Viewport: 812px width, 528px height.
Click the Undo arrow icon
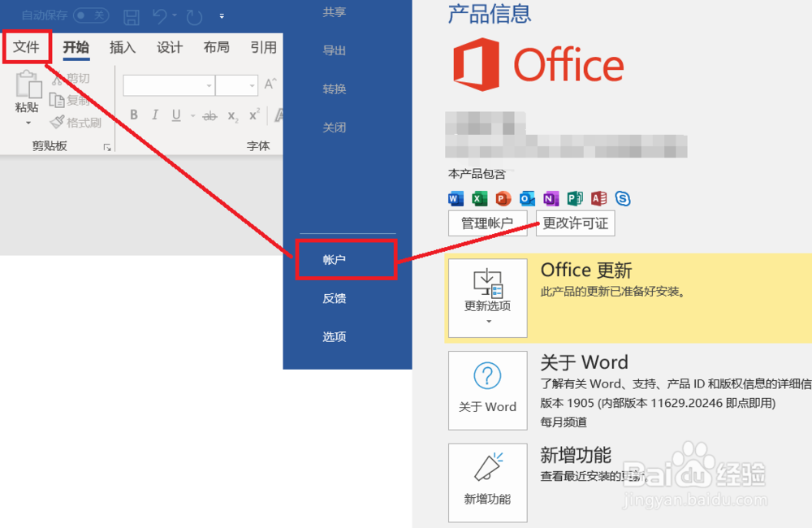pyautogui.click(x=159, y=16)
